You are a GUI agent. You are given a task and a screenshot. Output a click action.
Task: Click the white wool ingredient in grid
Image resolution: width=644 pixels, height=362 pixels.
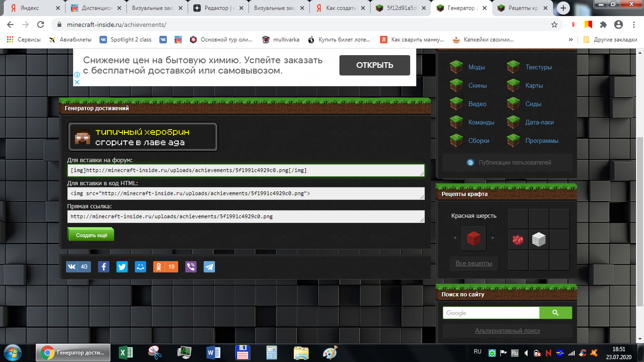(539, 239)
